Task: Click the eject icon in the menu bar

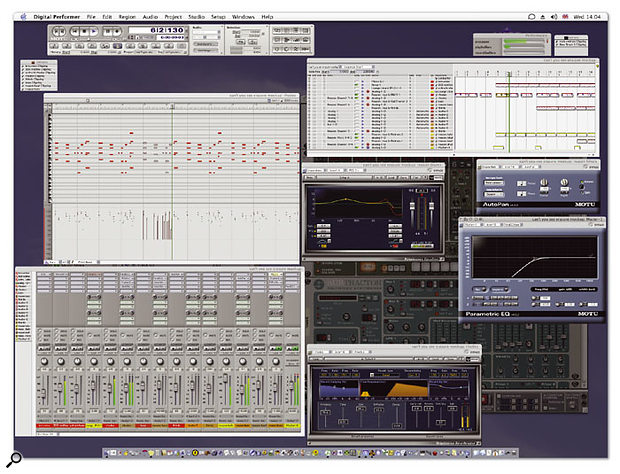Action: pos(543,17)
